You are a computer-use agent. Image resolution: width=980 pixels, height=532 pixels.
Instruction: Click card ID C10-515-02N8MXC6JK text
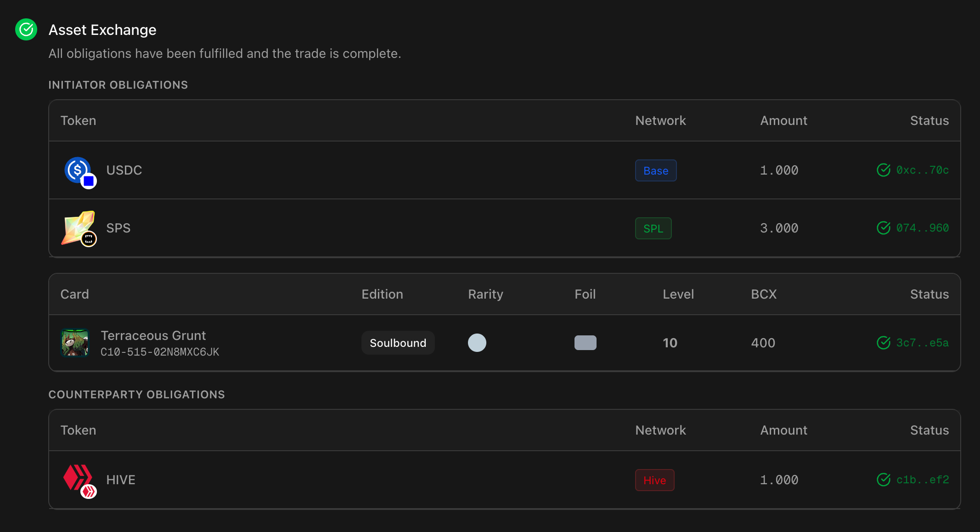[x=160, y=352]
